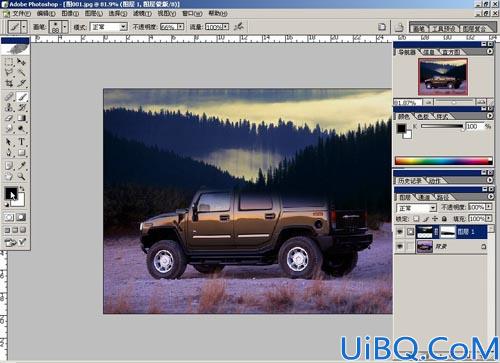Select the Hand tool

click(x=9, y=176)
